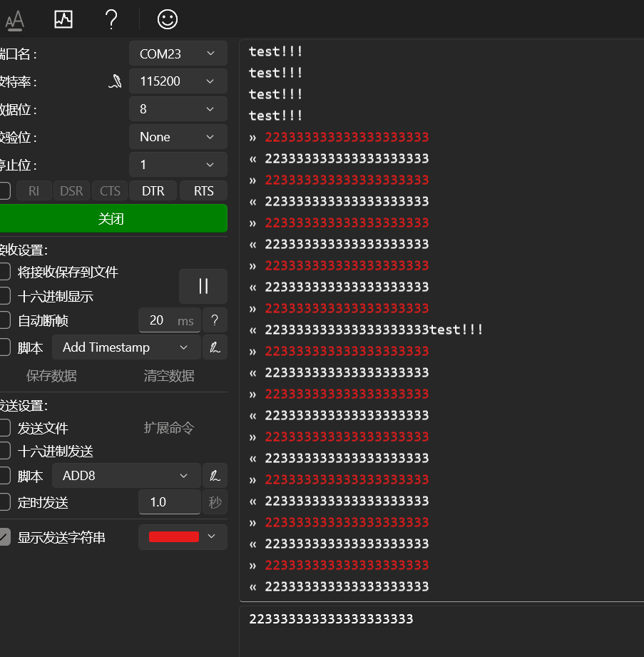The height and width of the screenshot is (657, 644).
Task: Open the None parity dropdown
Action: 178,137
